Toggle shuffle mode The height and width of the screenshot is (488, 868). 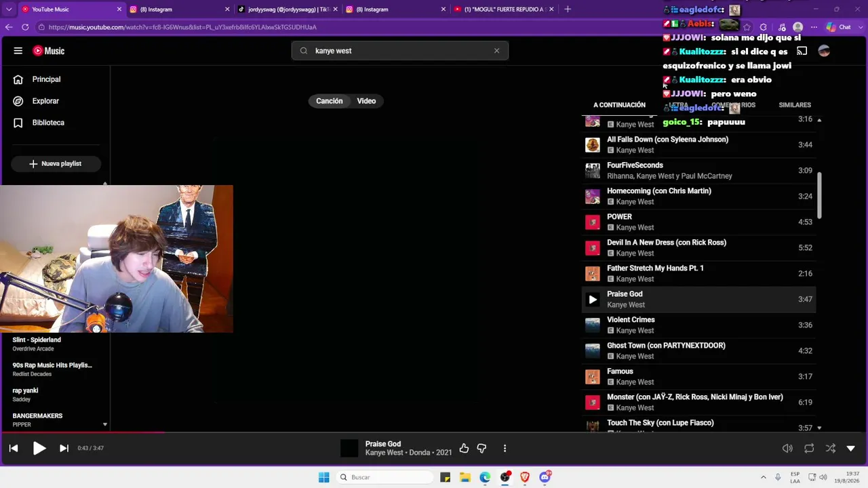[x=831, y=448]
